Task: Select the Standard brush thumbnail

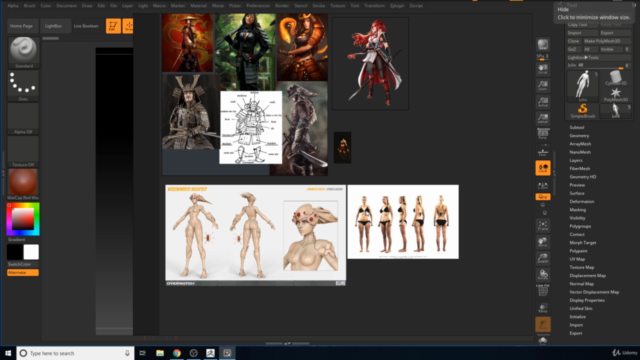Action: click(23, 52)
